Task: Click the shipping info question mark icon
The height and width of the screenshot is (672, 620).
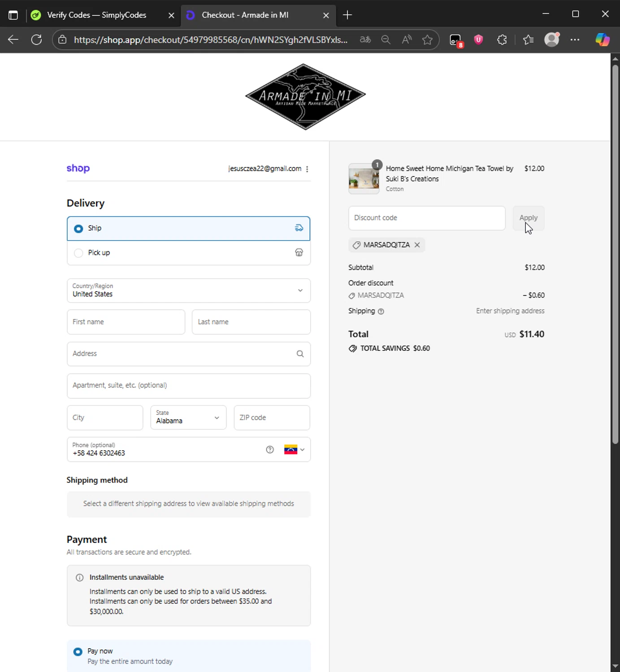Action: click(381, 311)
